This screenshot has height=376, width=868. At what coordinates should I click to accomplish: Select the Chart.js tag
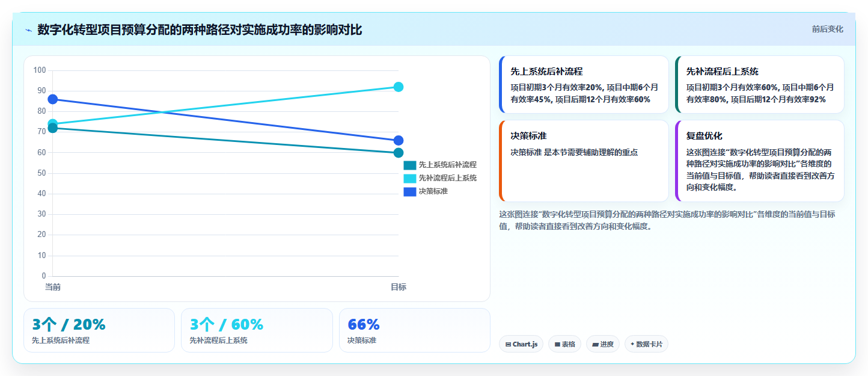click(x=522, y=344)
